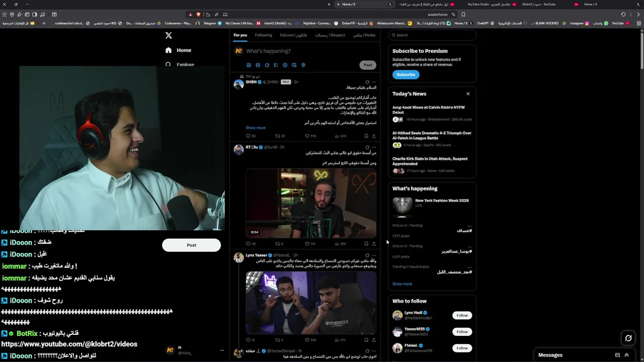Image resolution: width=644 pixels, height=362 pixels.
Task: Bookmark the SHBN post
Action: click(366, 136)
